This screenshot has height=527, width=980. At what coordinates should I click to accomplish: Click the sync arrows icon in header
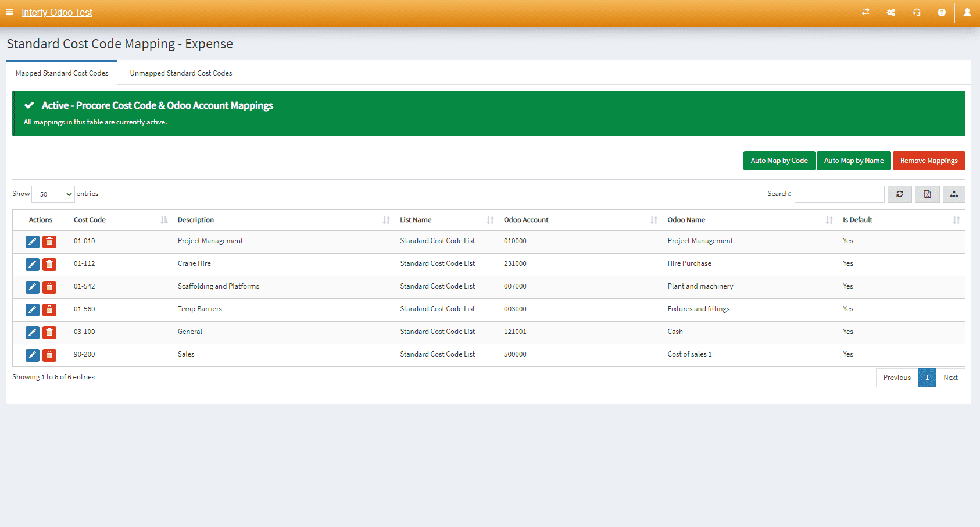tap(865, 12)
